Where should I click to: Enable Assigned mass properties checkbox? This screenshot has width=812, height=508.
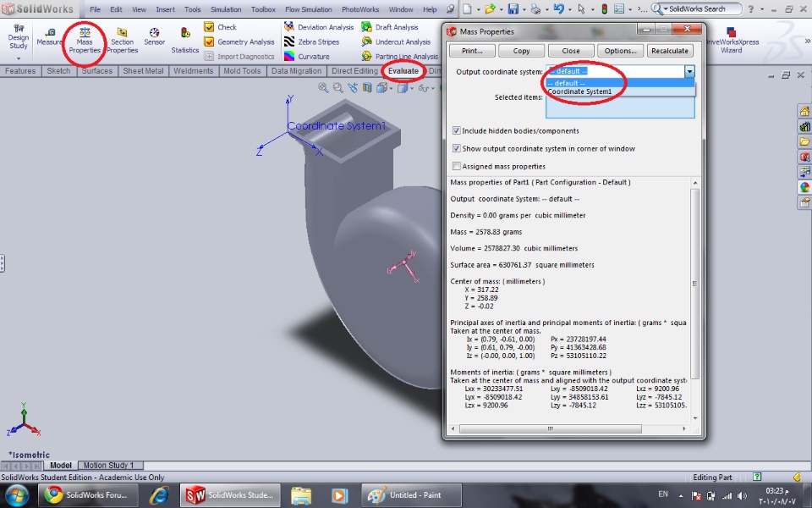[x=456, y=166]
